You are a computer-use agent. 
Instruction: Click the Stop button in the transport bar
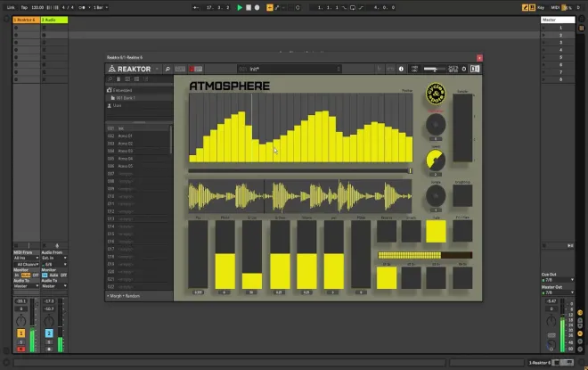(x=249, y=7)
